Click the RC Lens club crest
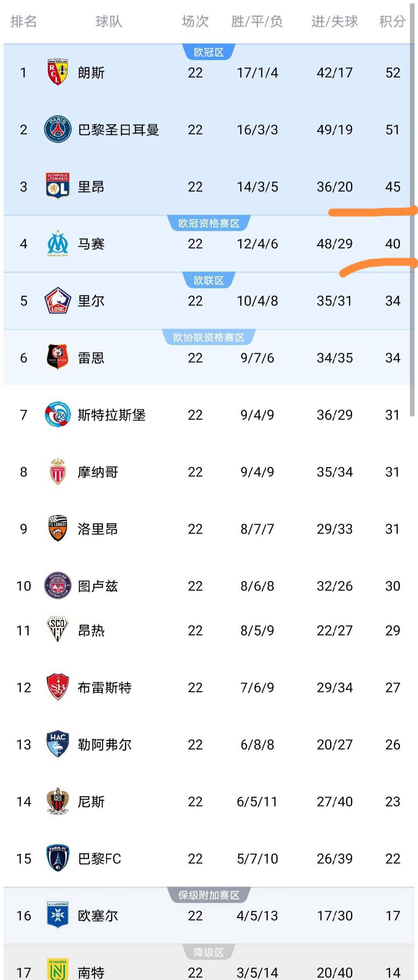The width and height of the screenshot is (418, 980). 58,72
